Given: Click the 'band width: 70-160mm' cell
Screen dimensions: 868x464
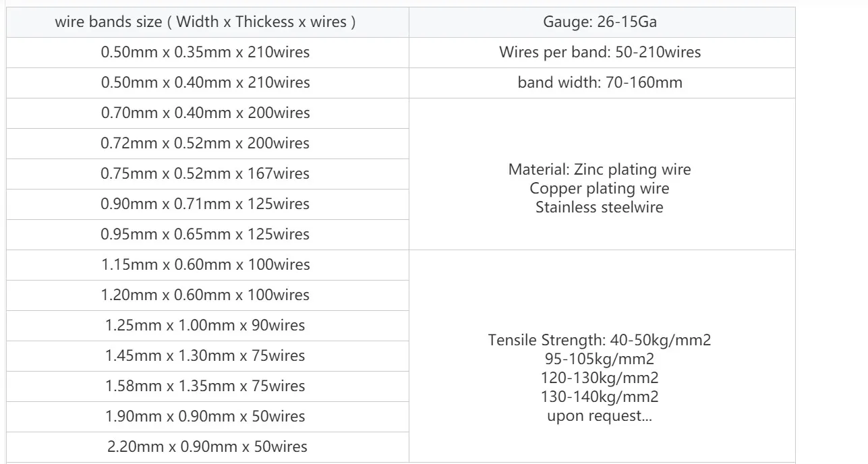Looking at the screenshot, I should [600, 82].
